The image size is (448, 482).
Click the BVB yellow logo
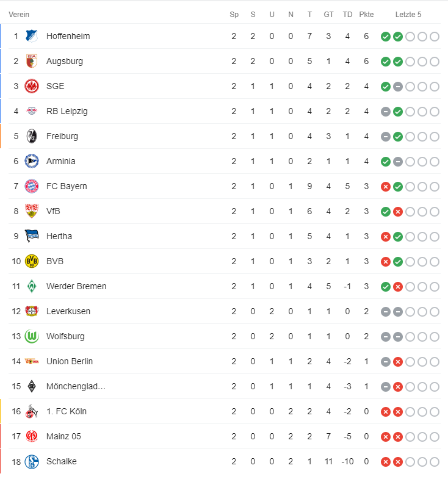click(32, 261)
